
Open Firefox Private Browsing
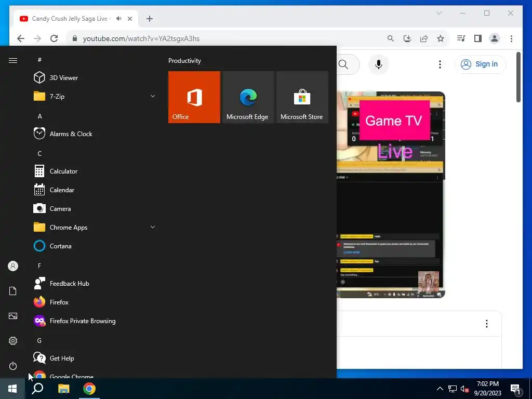pos(95,321)
